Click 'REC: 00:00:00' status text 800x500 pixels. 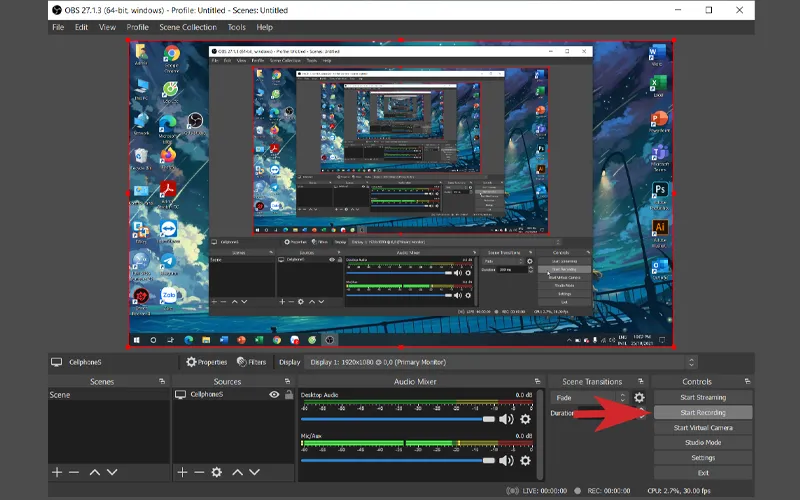[609, 491]
